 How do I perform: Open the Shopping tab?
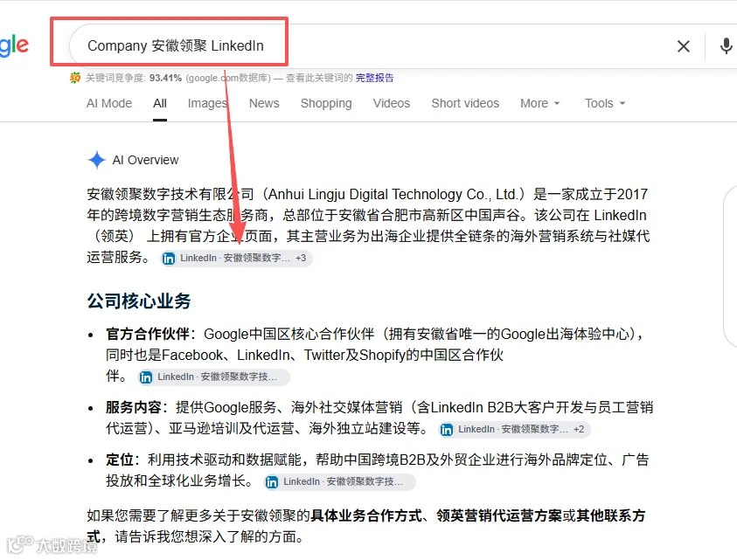click(x=326, y=103)
